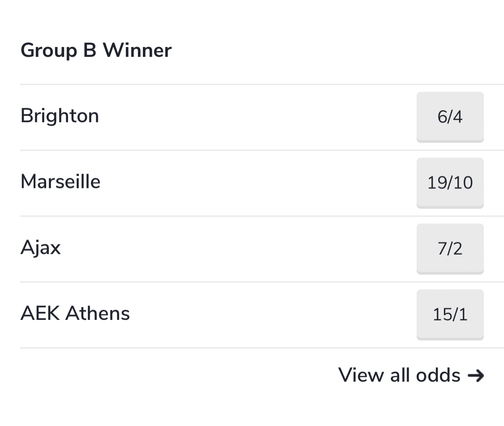Add Ajax's 7/2 price to the betslip
Screen dimensions: 504x426
(x=450, y=249)
